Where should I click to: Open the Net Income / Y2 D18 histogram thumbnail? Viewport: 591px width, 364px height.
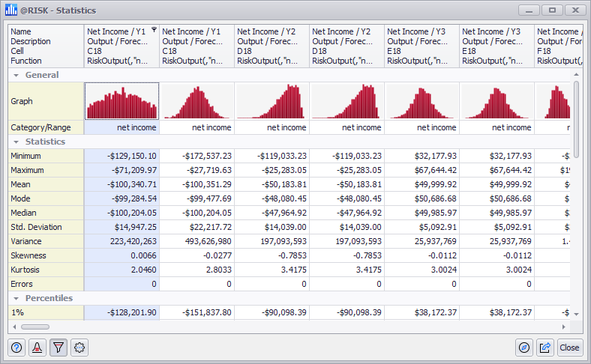[x=271, y=101]
